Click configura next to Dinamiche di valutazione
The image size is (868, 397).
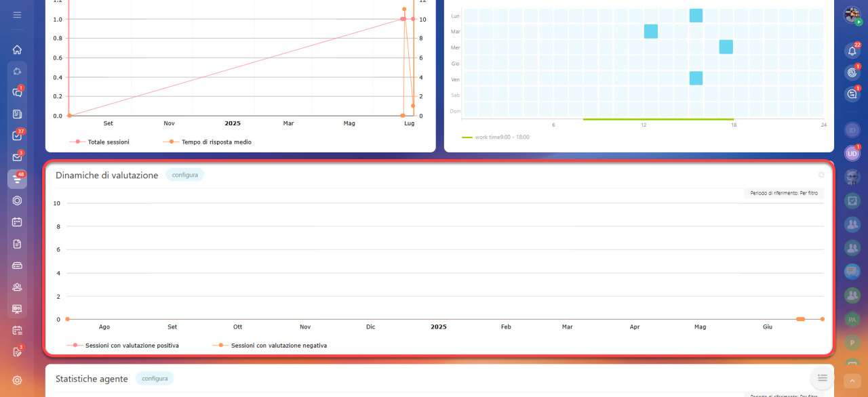pos(185,175)
